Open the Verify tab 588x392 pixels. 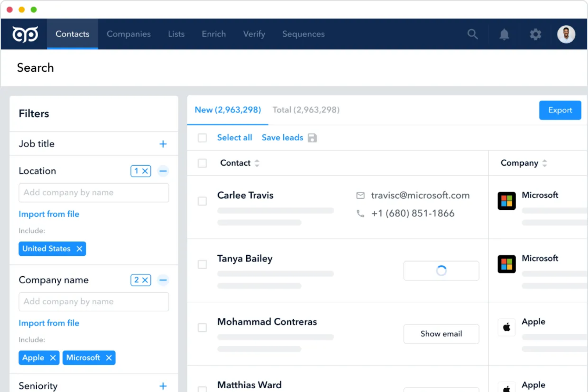coord(254,34)
